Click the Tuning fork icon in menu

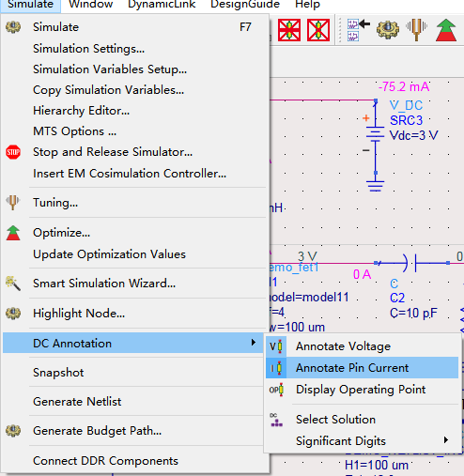tap(13, 203)
